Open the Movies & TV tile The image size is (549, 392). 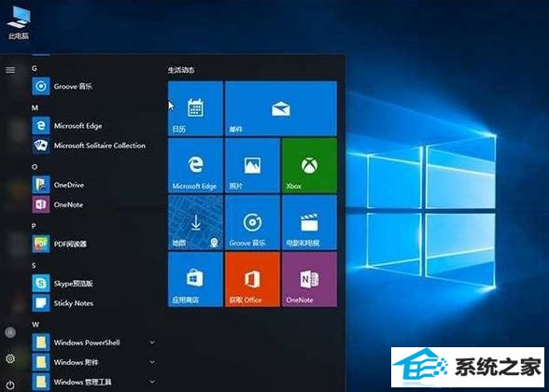(310, 222)
